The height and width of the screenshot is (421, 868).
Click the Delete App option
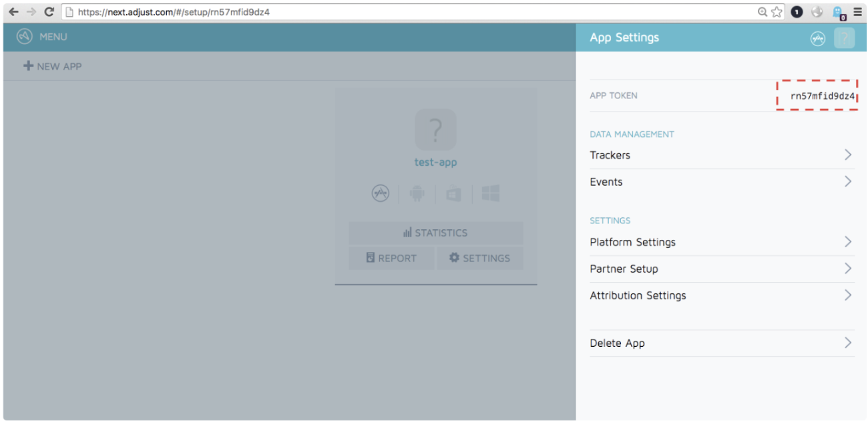click(721, 343)
